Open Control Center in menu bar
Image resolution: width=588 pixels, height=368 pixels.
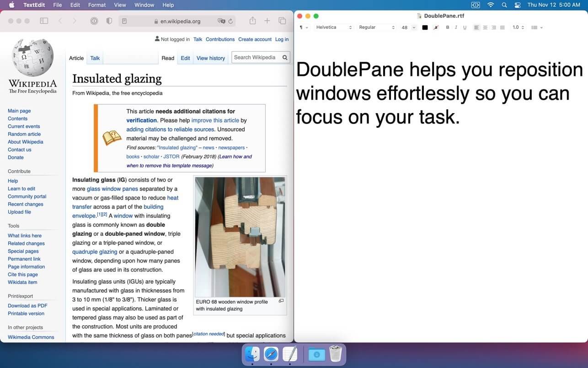[518, 5]
